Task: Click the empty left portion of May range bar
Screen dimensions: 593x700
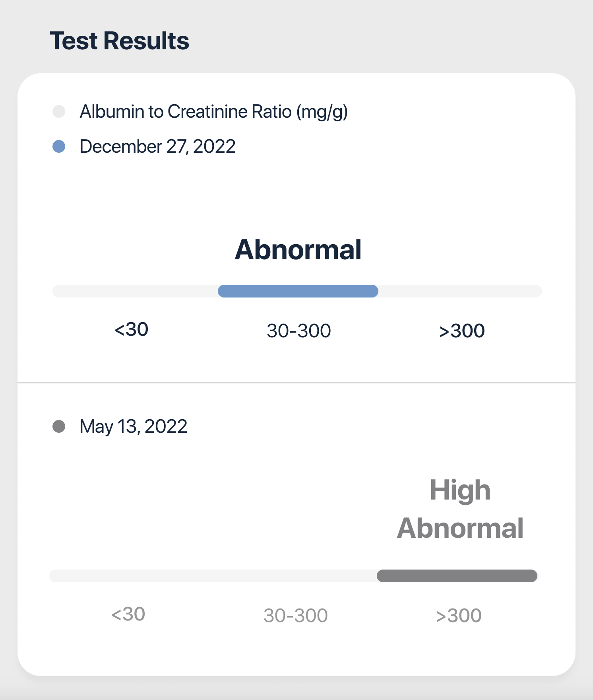Action: 213,576
